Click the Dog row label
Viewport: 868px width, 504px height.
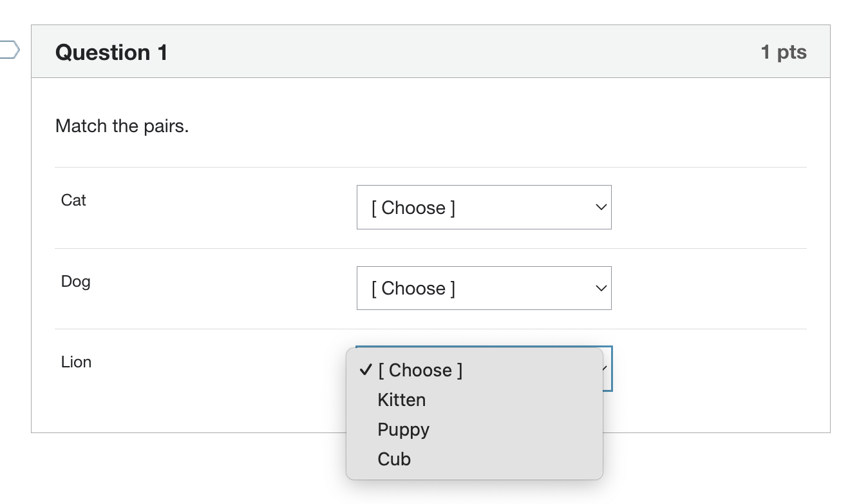point(76,282)
